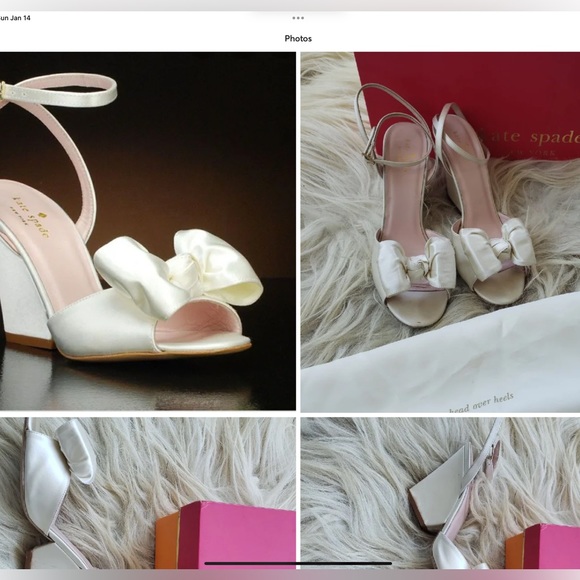Image resolution: width=580 pixels, height=580 pixels.
Task: Click the 'Photos' page title
Action: coord(298,38)
